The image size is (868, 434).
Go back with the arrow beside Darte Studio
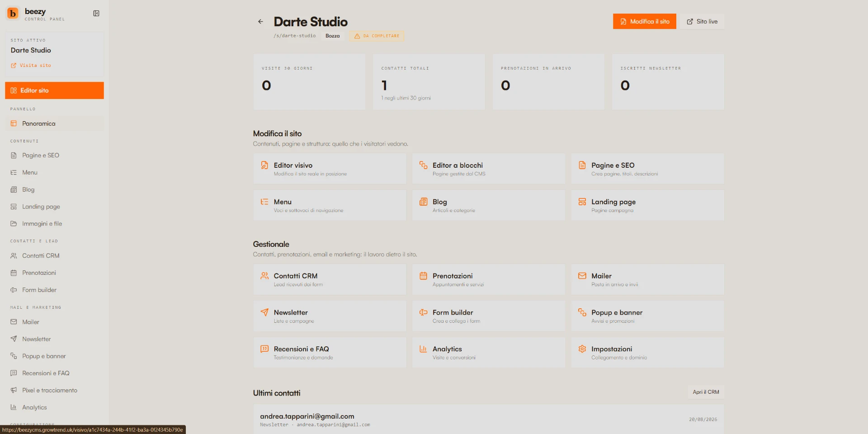(260, 22)
